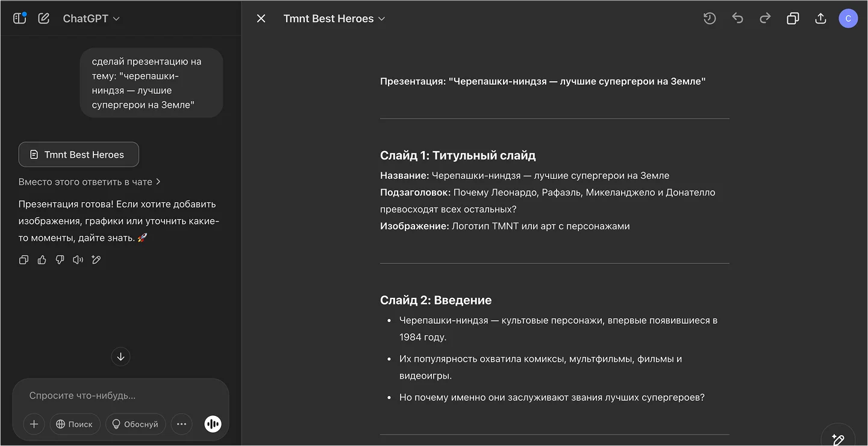The height and width of the screenshot is (446, 868).
Task: Give the response a thumbs down
Action: [60, 260]
